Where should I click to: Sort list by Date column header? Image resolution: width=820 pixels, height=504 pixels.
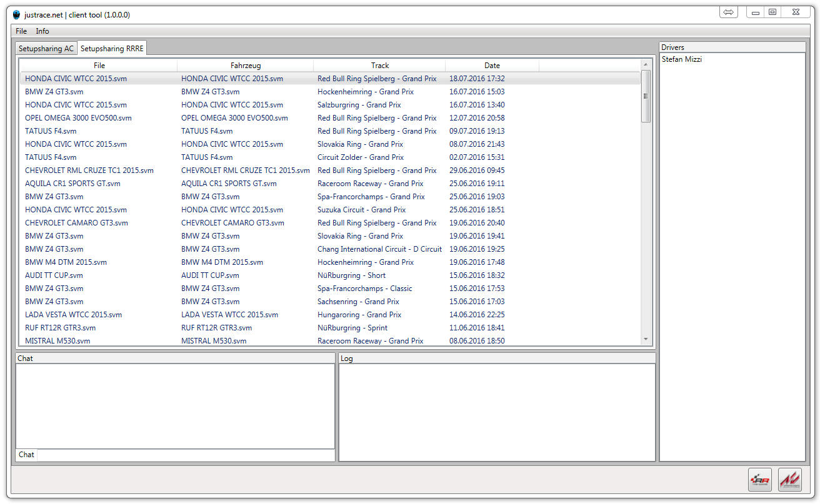pyautogui.click(x=492, y=65)
